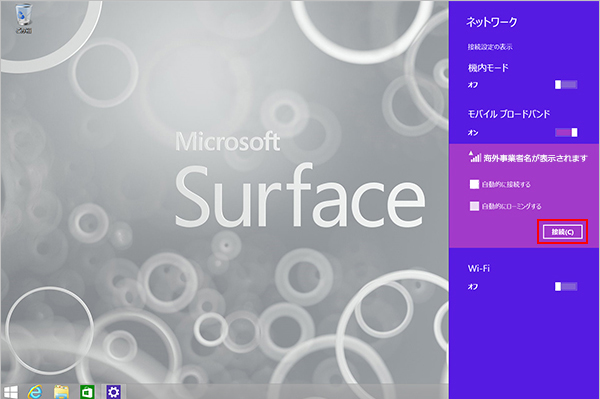Click the mobile signal strength icon
600x399 pixels.
point(474,157)
